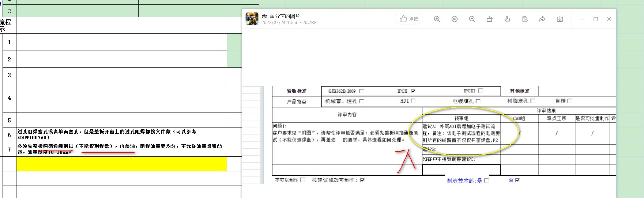Click the 建议A suggestion text
Screen dimensions: 644x198
tap(461, 133)
